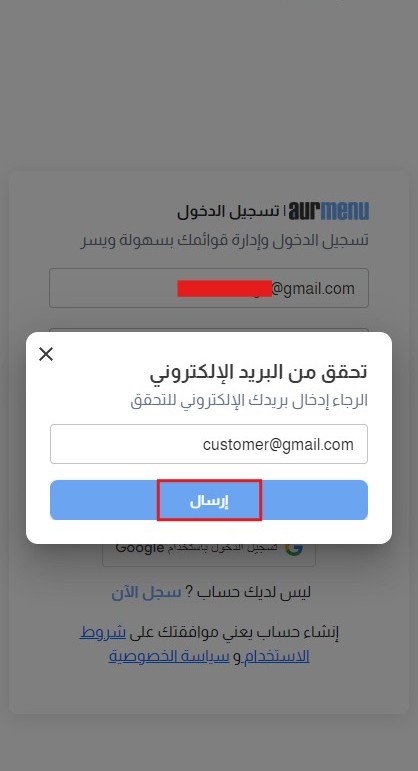The width and height of the screenshot is (418, 771).
Task: Open the سجل الآن register link
Action: click(x=147, y=593)
